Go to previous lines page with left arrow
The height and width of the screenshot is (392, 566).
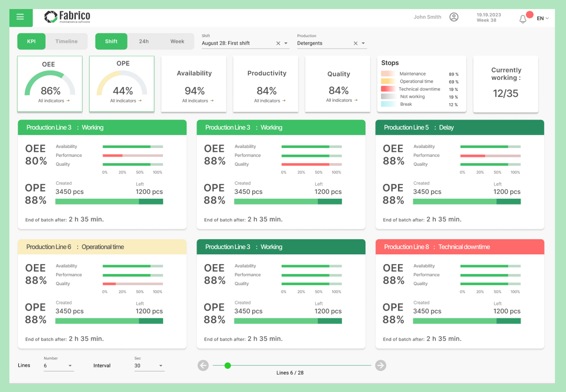tap(203, 365)
